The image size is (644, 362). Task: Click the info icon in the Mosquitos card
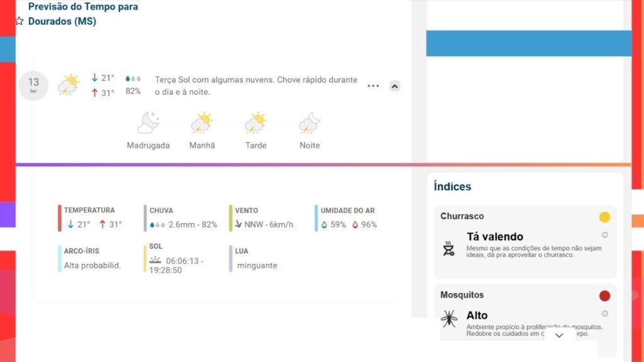[605, 314]
